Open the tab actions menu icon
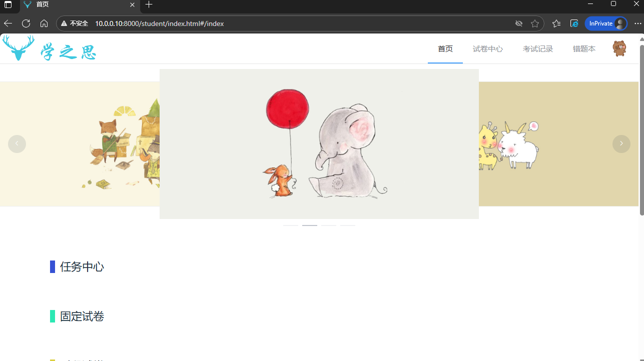 pos(8,4)
